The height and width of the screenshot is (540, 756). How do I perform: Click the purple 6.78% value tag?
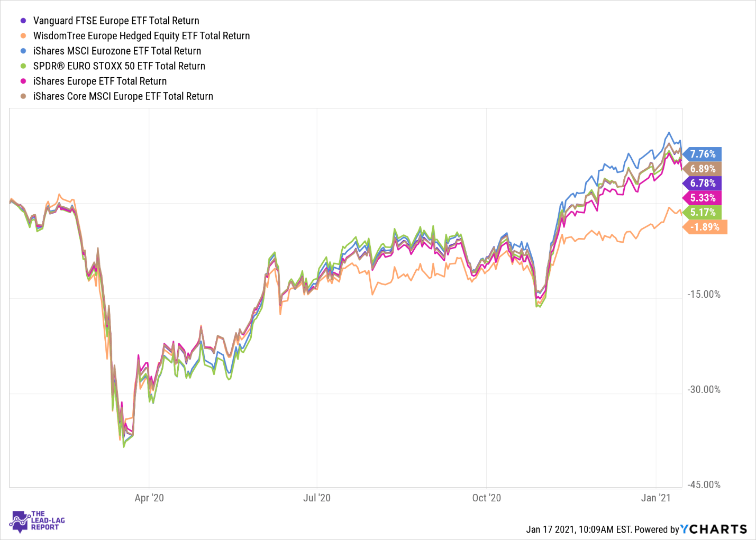pos(702,183)
